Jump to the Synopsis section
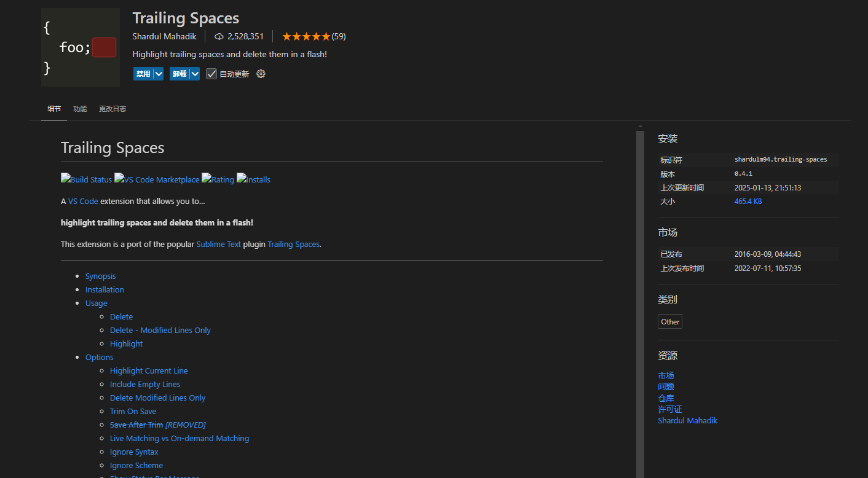868x478 pixels. pyautogui.click(x=100, y=276)
